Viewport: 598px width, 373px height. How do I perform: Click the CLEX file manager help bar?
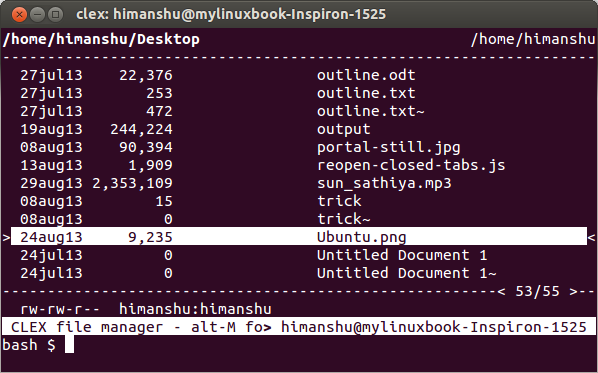(299, 327)
